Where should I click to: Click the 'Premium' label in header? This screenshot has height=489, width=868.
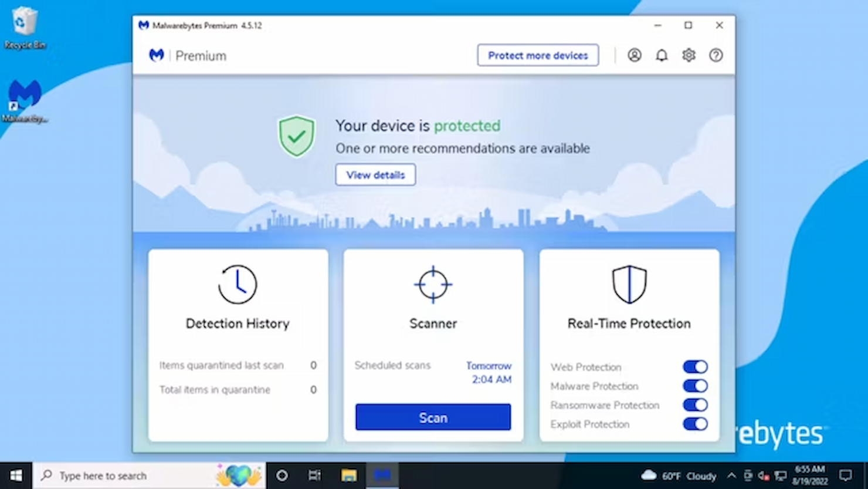coord(201,56)
